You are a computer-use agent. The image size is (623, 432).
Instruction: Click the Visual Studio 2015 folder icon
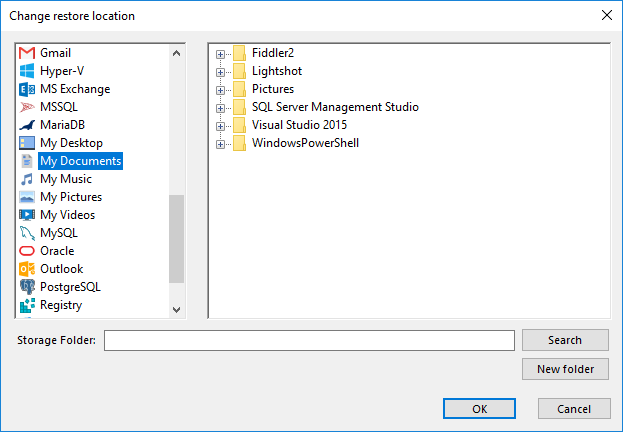239,125
